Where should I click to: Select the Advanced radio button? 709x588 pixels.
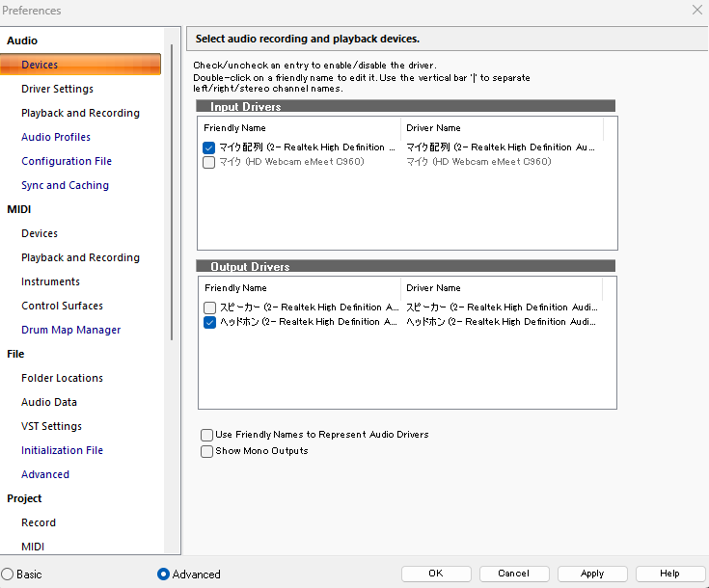click(x=163, y=574)
